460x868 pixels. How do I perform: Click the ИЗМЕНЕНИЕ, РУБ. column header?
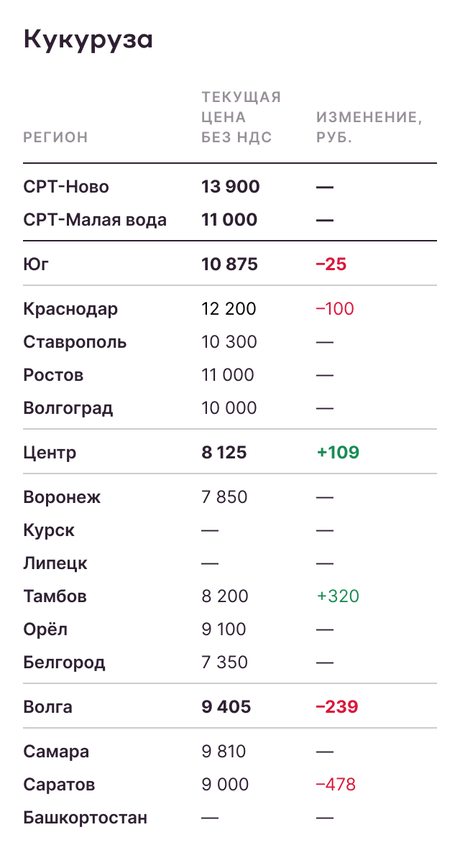click(369, 127)
